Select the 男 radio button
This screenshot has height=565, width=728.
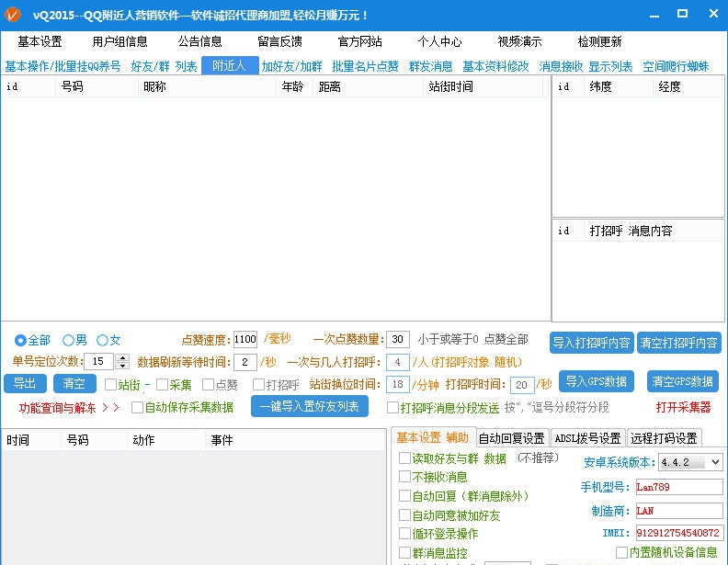coord(68,341)
